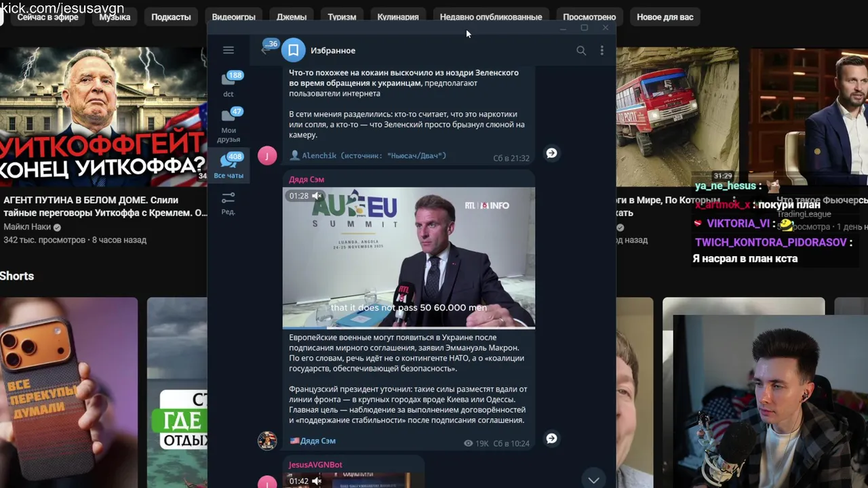Play the Macron AU-EU Summit video
Image resolution: width=868 pixels, height=488 pixels.
(x=409, y=258)
